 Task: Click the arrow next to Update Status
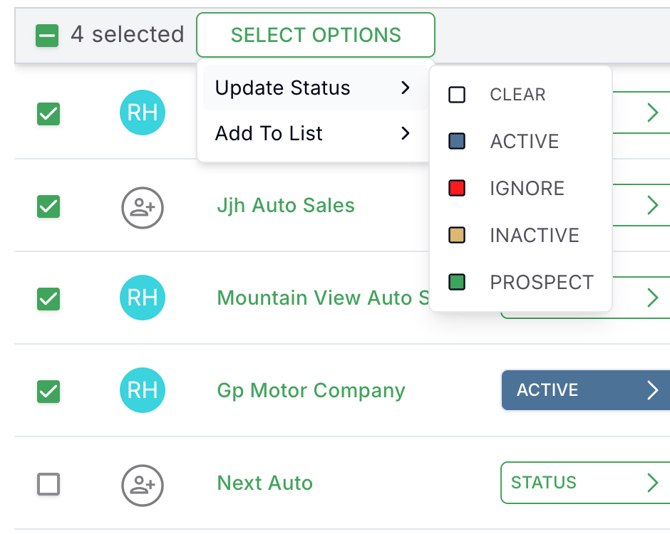point(405,88)
